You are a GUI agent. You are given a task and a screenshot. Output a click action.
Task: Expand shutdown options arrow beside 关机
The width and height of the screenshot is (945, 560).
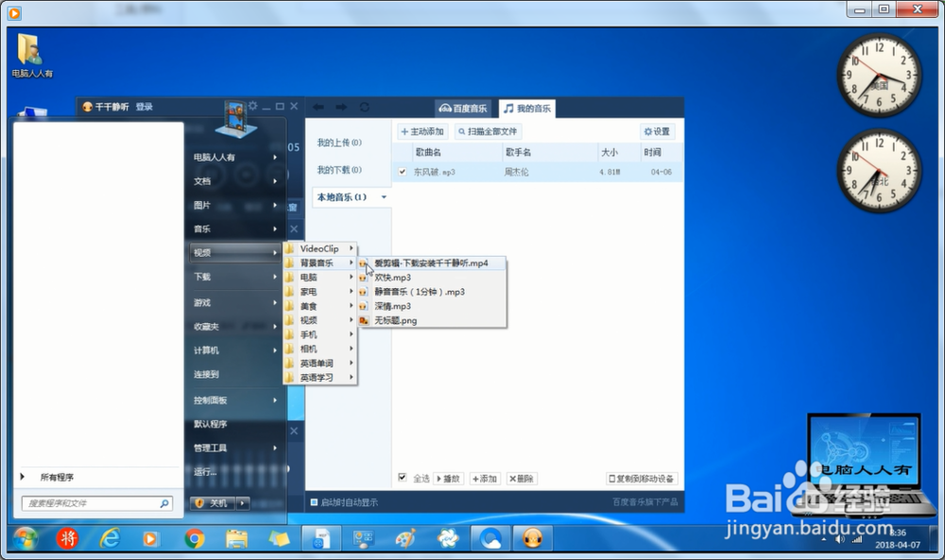coord(243,502)
